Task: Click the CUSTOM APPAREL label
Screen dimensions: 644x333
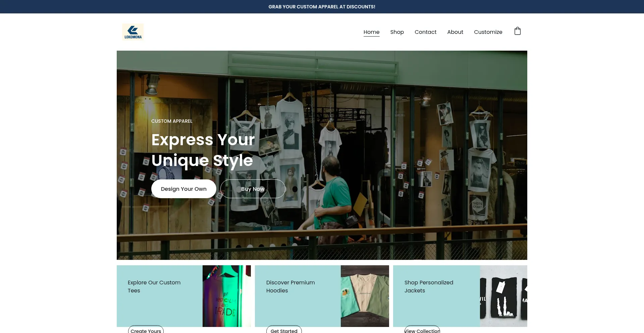Action: point(172,121)
